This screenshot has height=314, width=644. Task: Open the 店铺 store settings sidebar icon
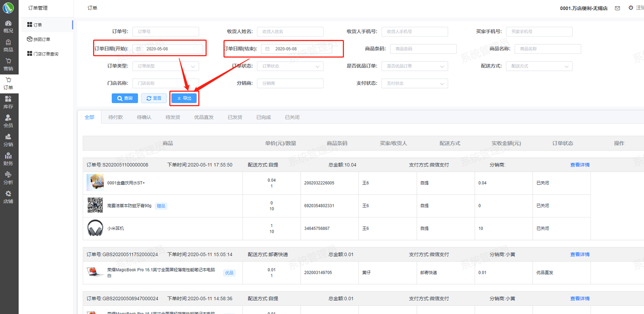pos(8,197)
